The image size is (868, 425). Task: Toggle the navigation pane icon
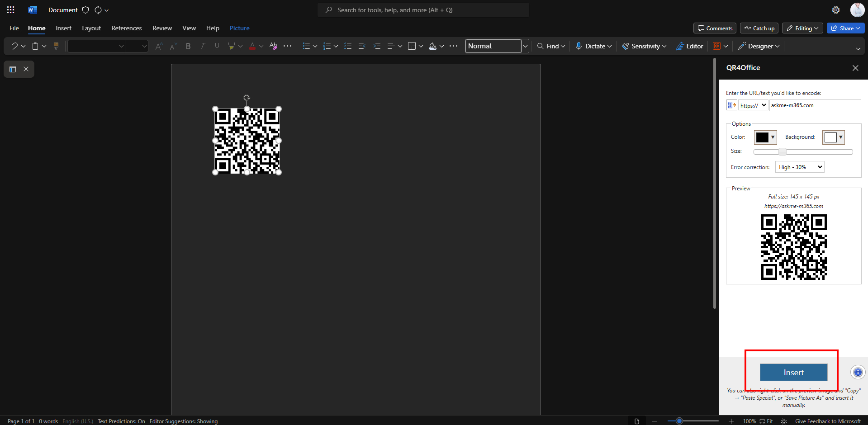pos(13,69)
